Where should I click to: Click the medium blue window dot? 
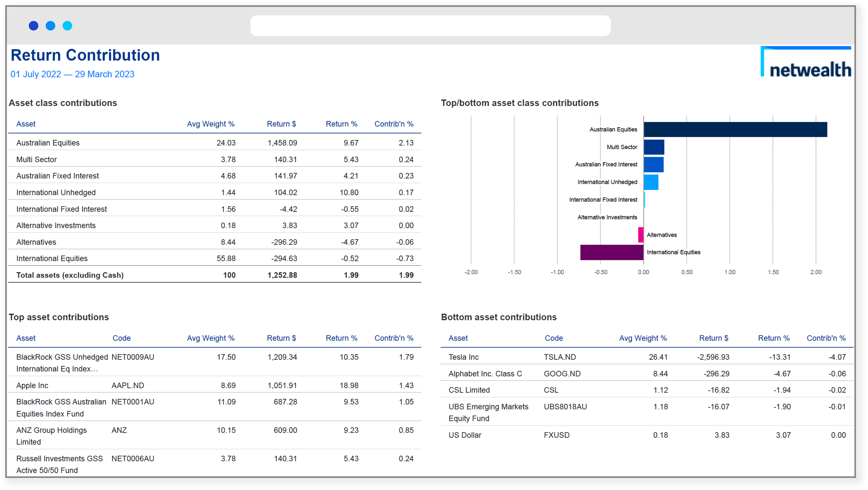51,26
